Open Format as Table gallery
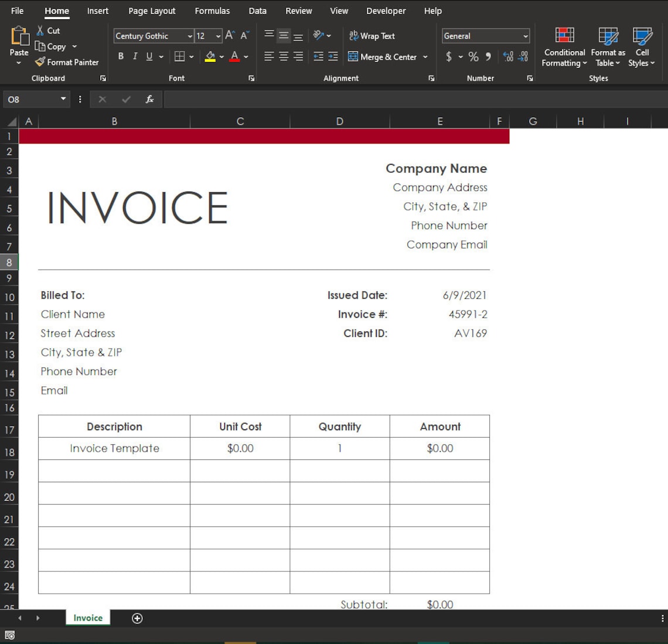Viewport: 668px width, 644px height. pyautogui.click(x=608, y=47)
